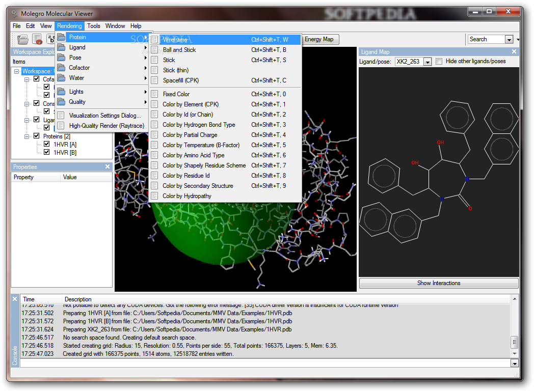
Task: Click the Color by Amino Acid Type icon
Action: 154,155
